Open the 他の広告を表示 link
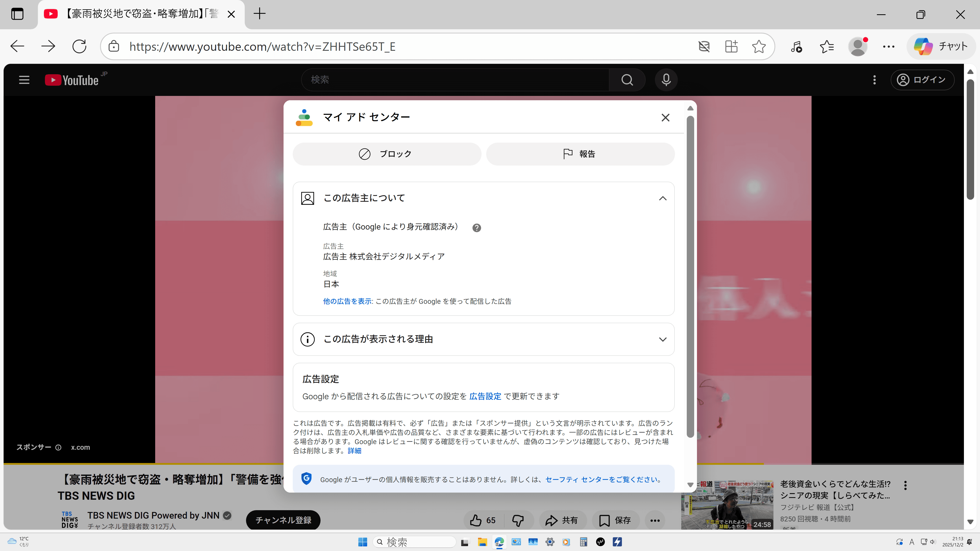Viewport: 980px width, 551px height. coord(347,301)
